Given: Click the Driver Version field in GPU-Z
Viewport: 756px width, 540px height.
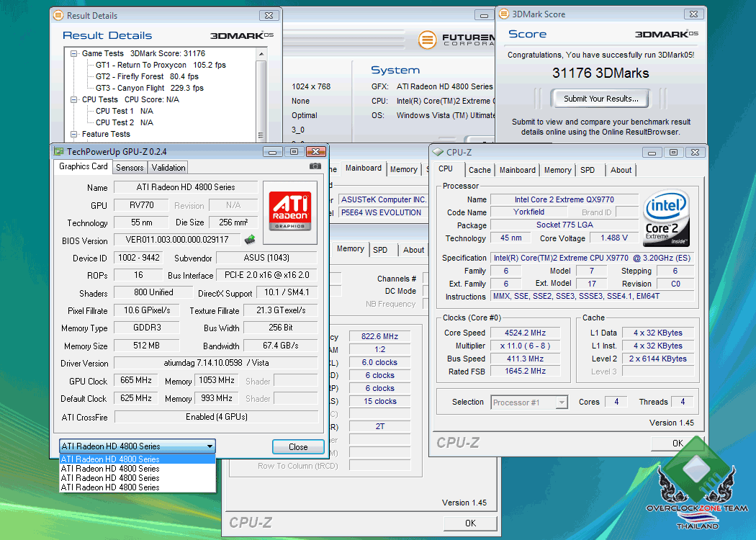Looking at the screenshot, I should click(x=216, y=363).
